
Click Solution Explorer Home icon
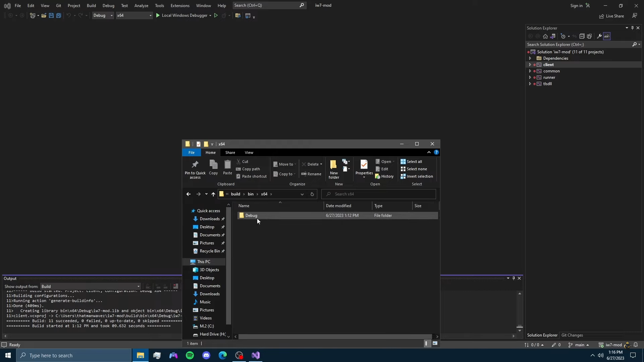545,36
